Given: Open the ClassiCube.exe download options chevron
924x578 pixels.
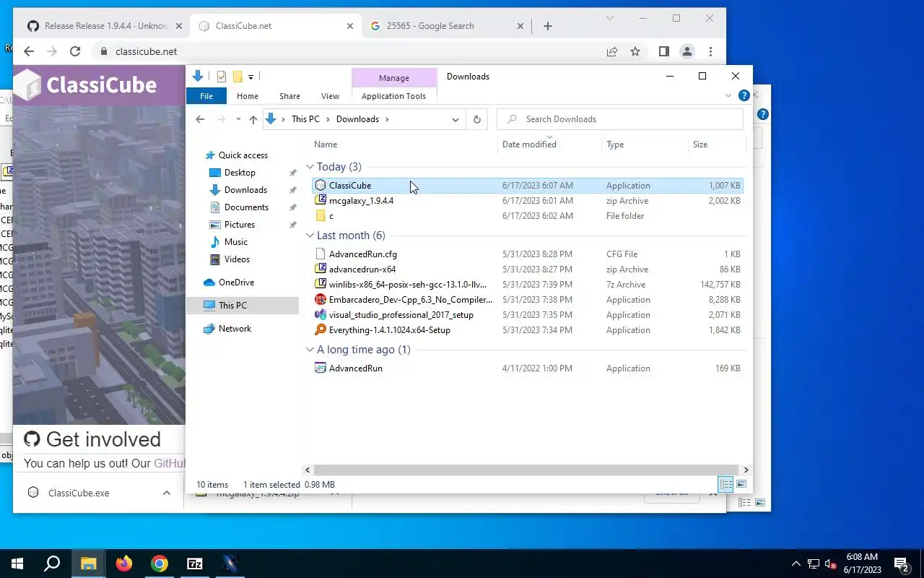Looking at the screenshot, I should [x=167, y=493].
